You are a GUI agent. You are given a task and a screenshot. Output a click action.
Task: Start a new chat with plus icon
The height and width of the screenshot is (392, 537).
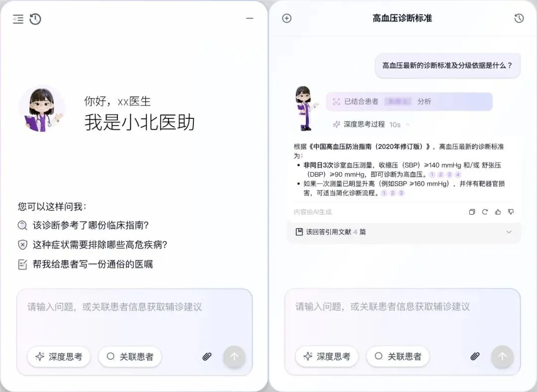click(287, 18)
